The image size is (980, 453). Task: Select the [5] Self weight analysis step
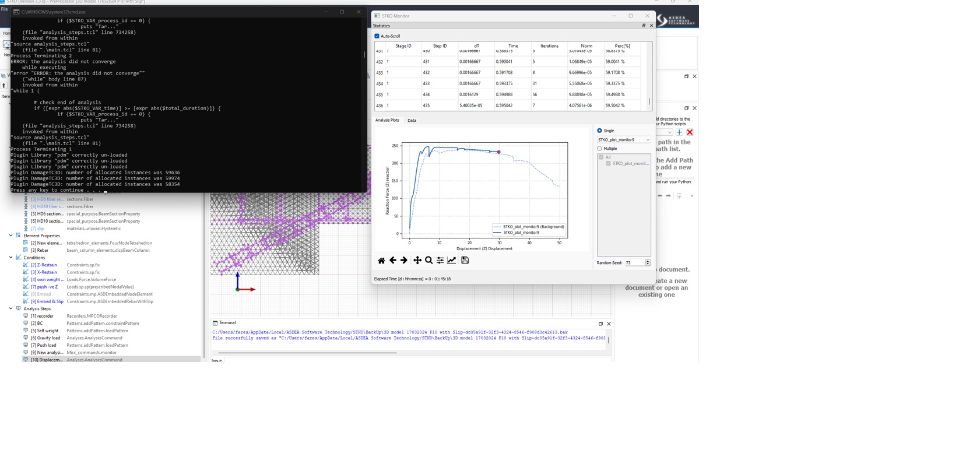(45, 331)
